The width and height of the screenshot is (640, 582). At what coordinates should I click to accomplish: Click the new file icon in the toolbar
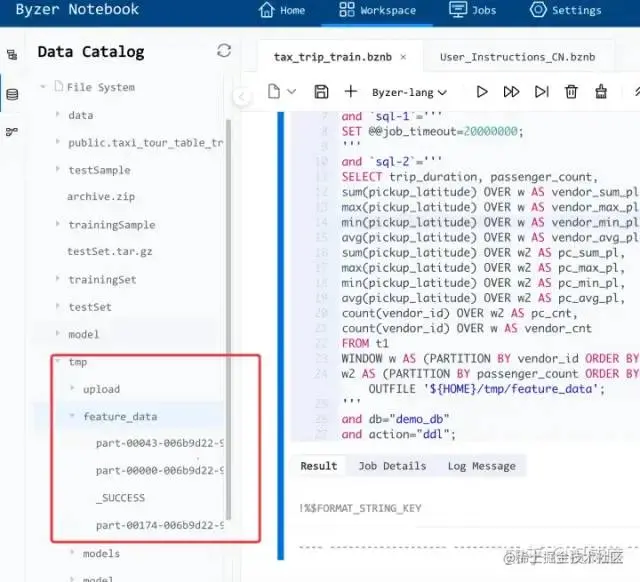click(x=274, y=92)
